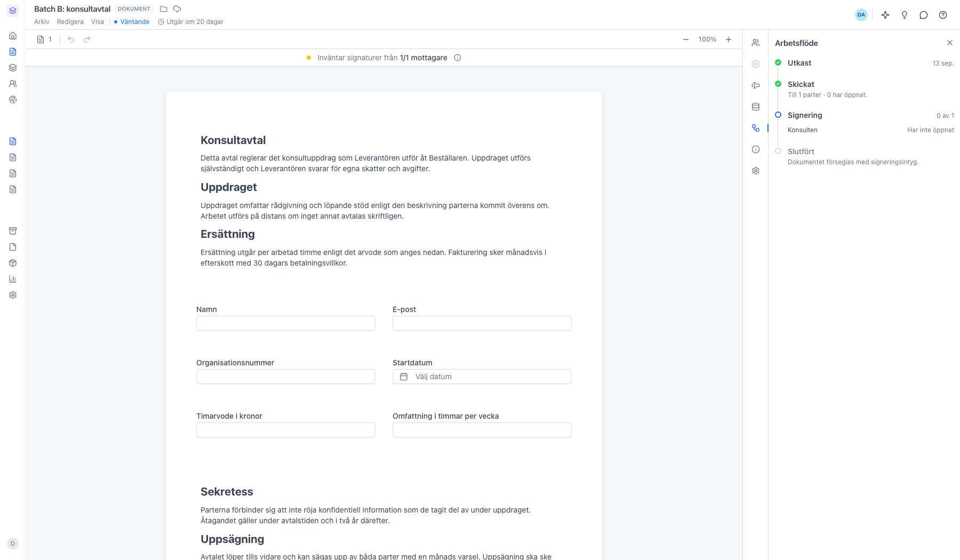Click the lightbulb tips icon
Image resolution: width=960 pixels, height=560 pixels.
pos(905,15)
